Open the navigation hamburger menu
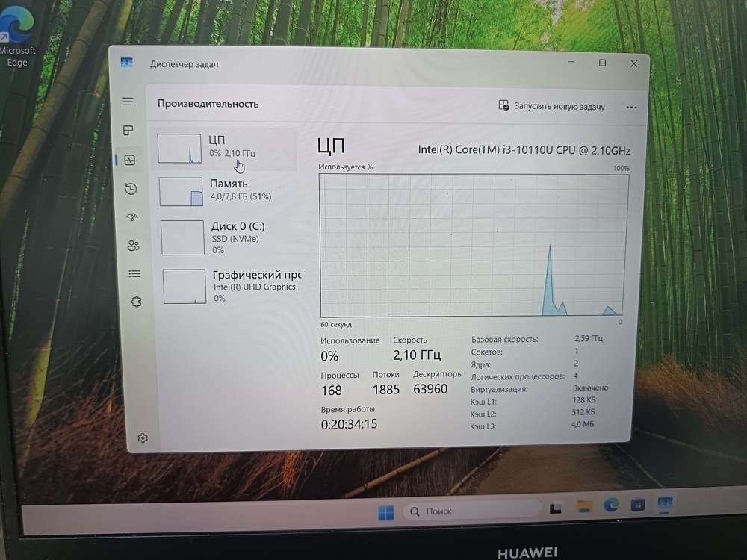 128,102
